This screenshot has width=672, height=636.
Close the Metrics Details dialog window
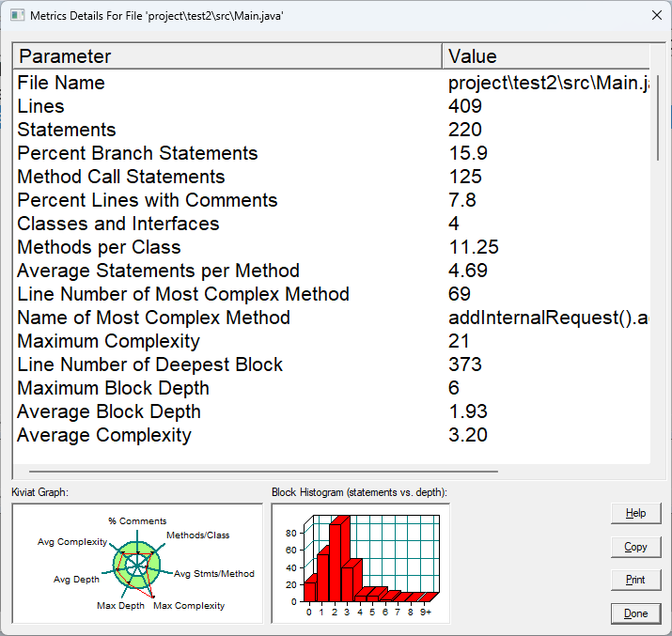(657, 15)
